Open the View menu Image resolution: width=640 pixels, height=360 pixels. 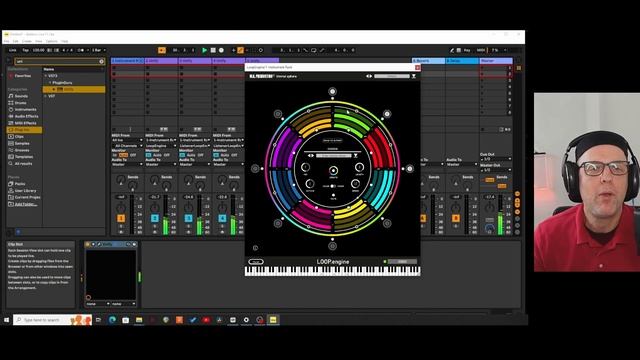pos(39,41)
